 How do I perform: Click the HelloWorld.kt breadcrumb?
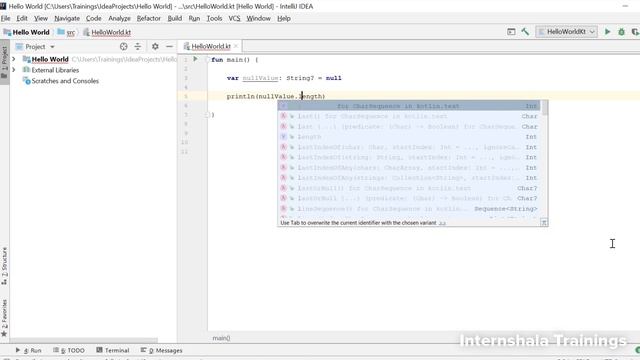pyautogui.click(x=107, y=32)
